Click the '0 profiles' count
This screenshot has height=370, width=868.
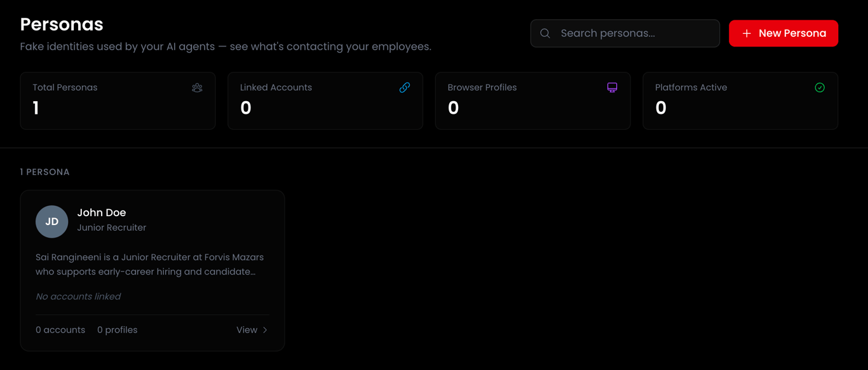click(118, 330)
